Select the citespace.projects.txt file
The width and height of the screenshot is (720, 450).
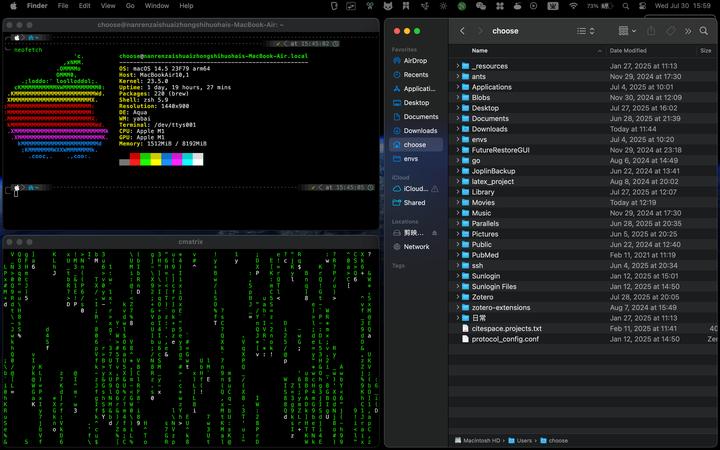[x=506, y=328]
